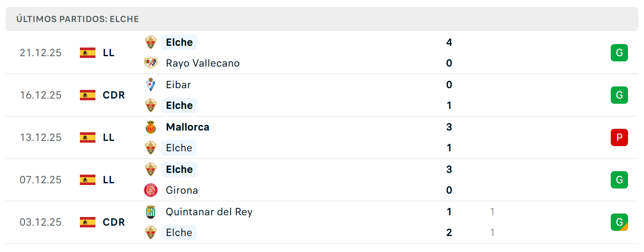Click the Spain flag for the 07.12.25 match

click(x=88, y=180)
